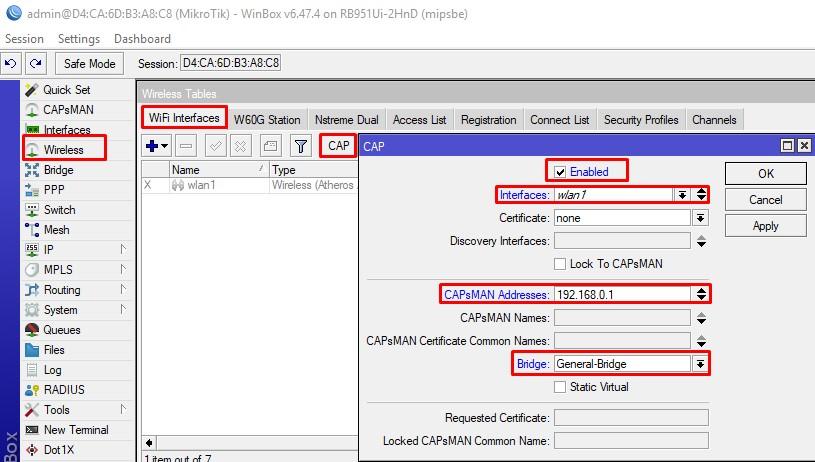The width and height of the screenshot is (815, 462).
Task: Click the filter funnel icon
Action: [x=300, y=146]
